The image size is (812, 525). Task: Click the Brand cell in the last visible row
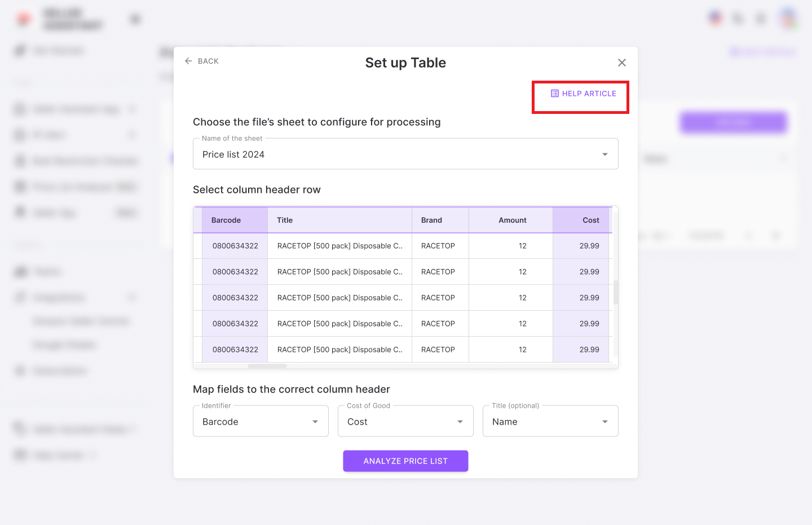(438, 350)
